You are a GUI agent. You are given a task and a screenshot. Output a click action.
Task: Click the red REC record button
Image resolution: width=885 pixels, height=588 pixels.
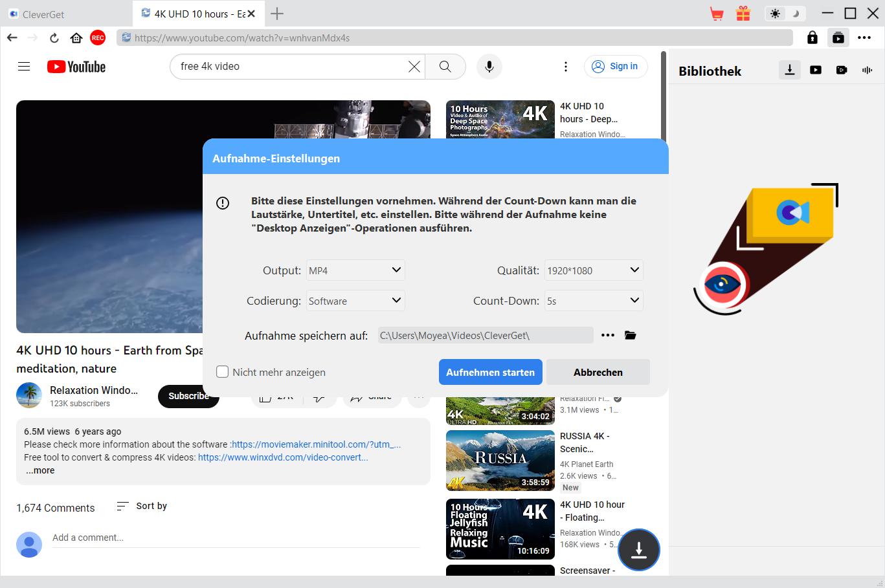98,38
